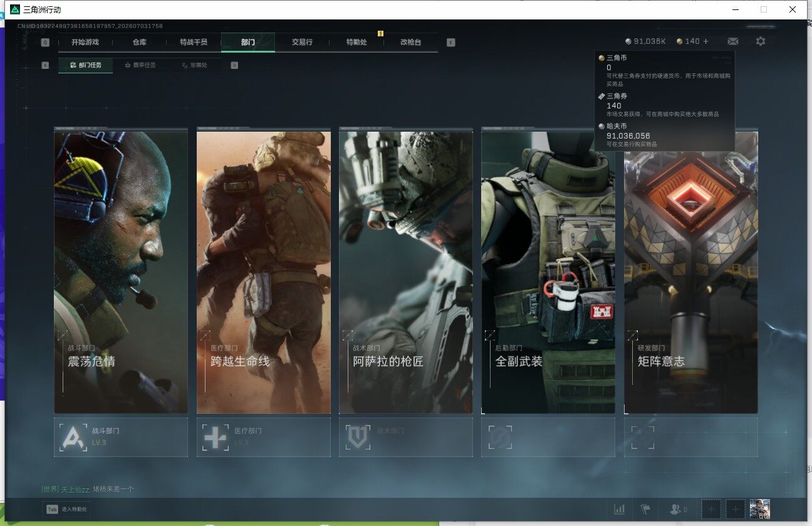This screenshot has height=526, width=812.
Task: Click the 三角券 balance 140
Action: click(x=688, y=41)
